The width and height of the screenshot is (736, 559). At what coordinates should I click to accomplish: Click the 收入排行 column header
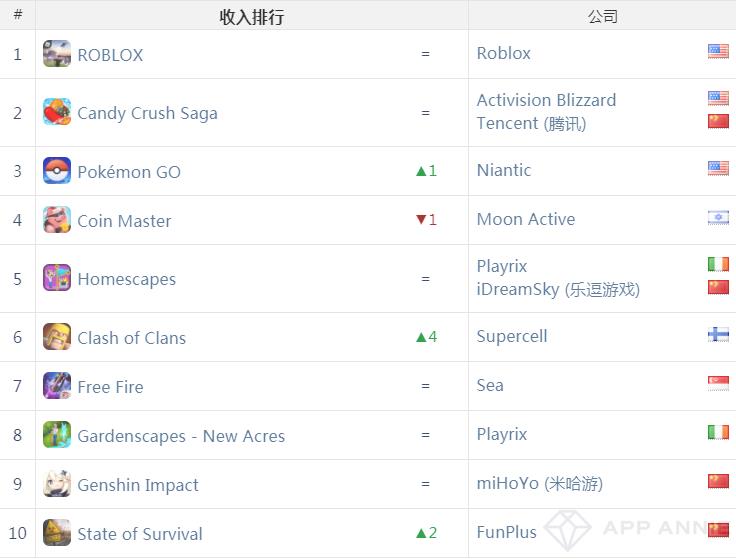click(x=252, y=17)
